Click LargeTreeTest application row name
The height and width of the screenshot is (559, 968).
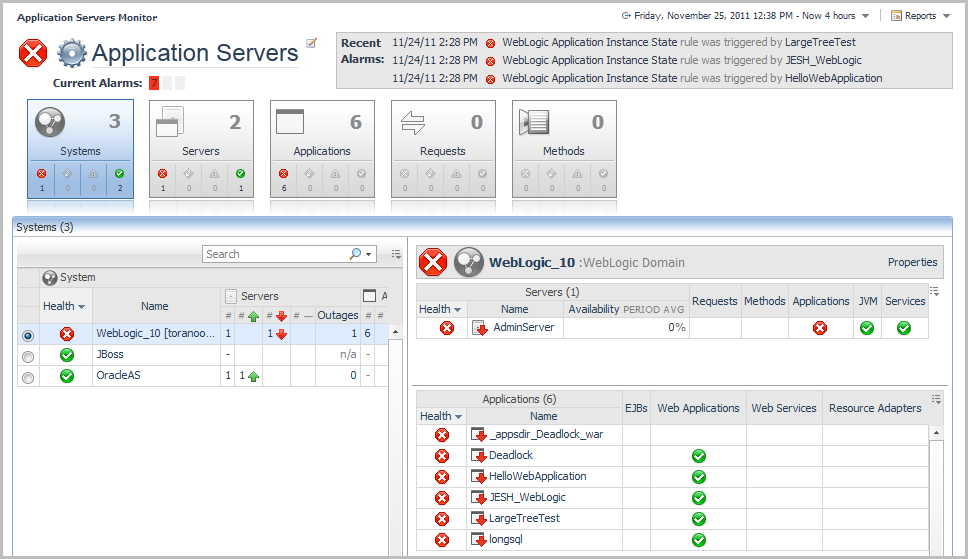click(x=524, y=518)
